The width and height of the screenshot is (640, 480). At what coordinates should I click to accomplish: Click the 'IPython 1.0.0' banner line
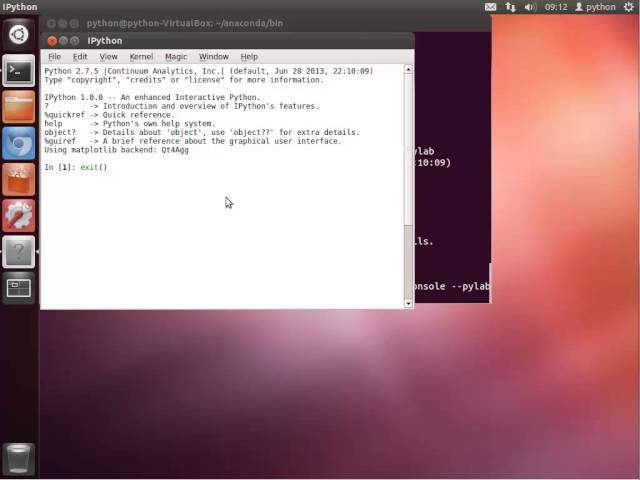pyautogui.click(x=152, y=97)
